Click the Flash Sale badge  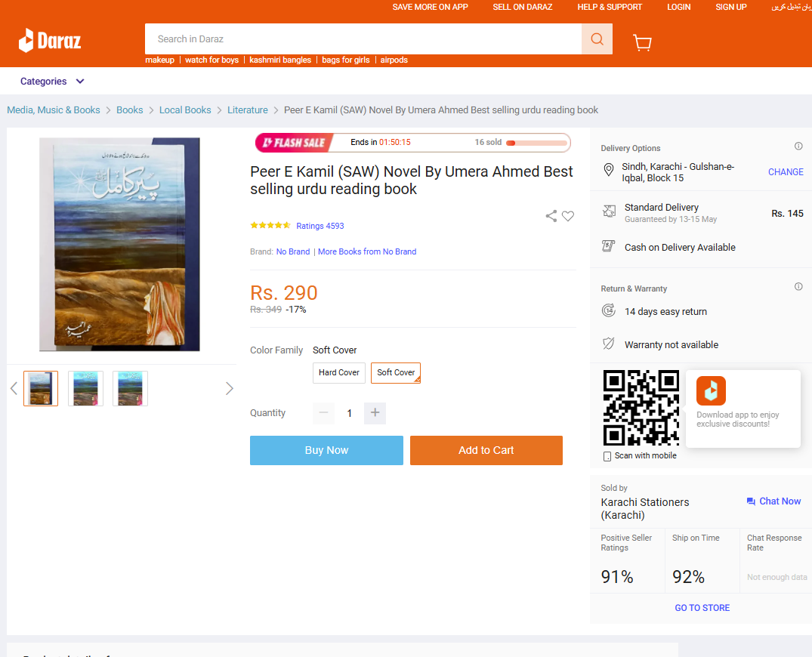point(294,143)
